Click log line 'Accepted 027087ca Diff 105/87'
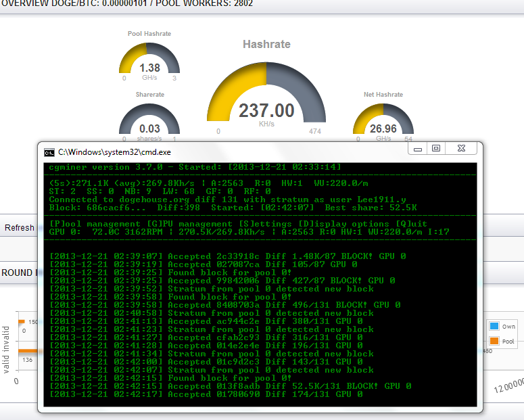Screen dimensions: 524x420 tap(204, 264)
